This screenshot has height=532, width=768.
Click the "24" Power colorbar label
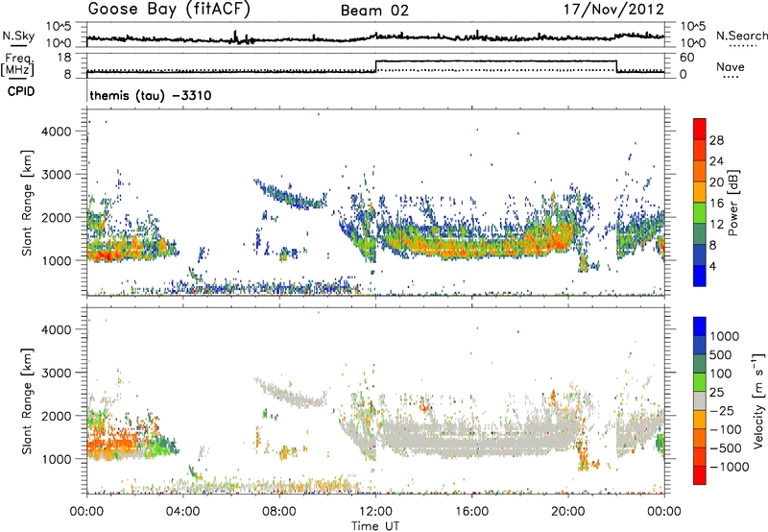[716, 161]
